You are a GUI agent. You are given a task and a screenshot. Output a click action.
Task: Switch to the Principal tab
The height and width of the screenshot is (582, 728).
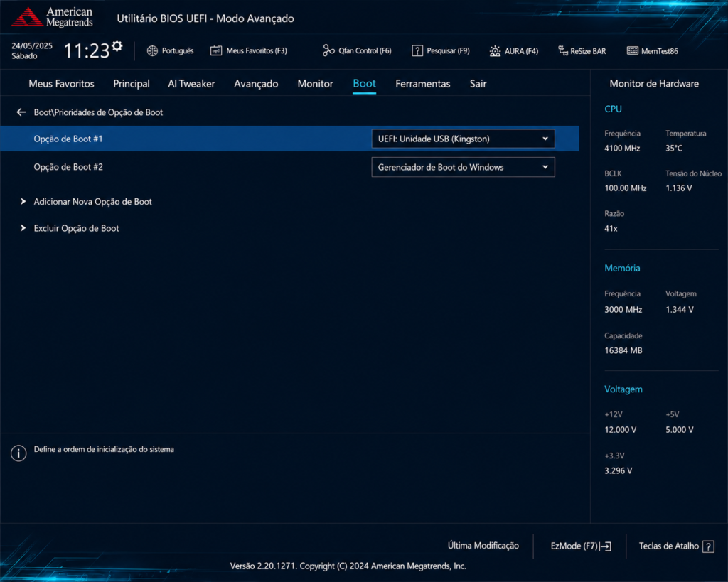(132, 84)
